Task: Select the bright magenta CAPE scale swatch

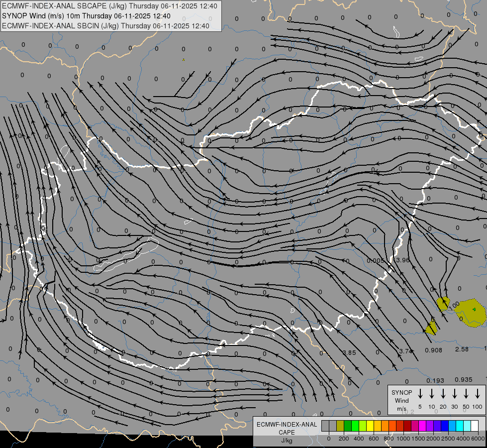Action: (422, 426)
